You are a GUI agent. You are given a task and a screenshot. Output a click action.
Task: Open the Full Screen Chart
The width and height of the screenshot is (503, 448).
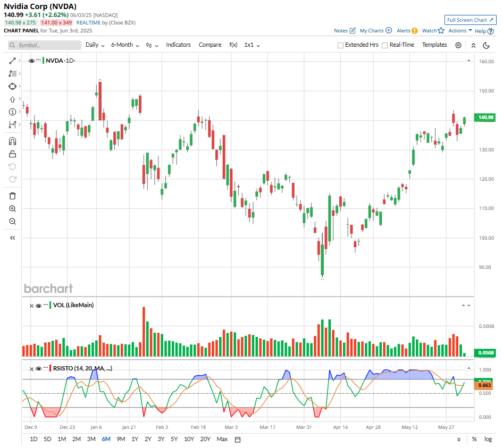[470, 20]
